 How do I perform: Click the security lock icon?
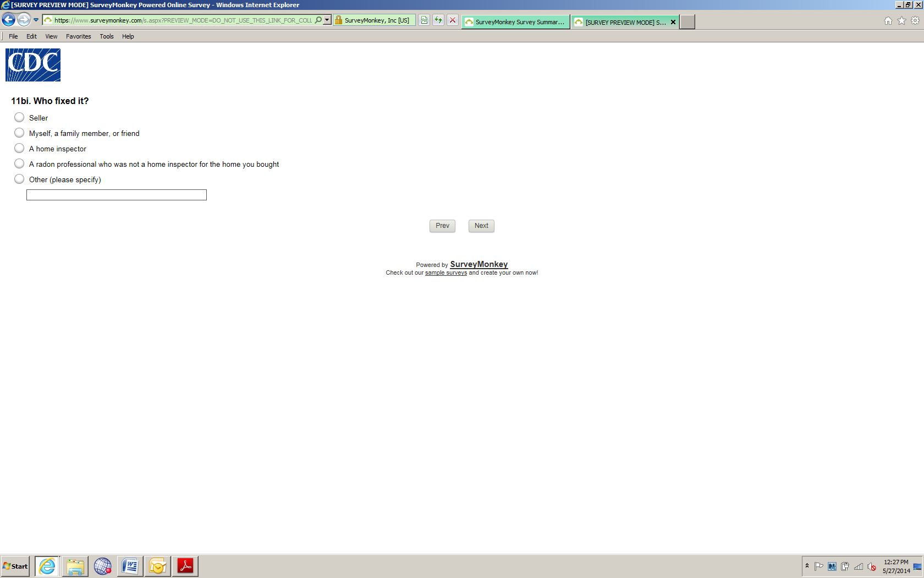(x=339, y=20)
